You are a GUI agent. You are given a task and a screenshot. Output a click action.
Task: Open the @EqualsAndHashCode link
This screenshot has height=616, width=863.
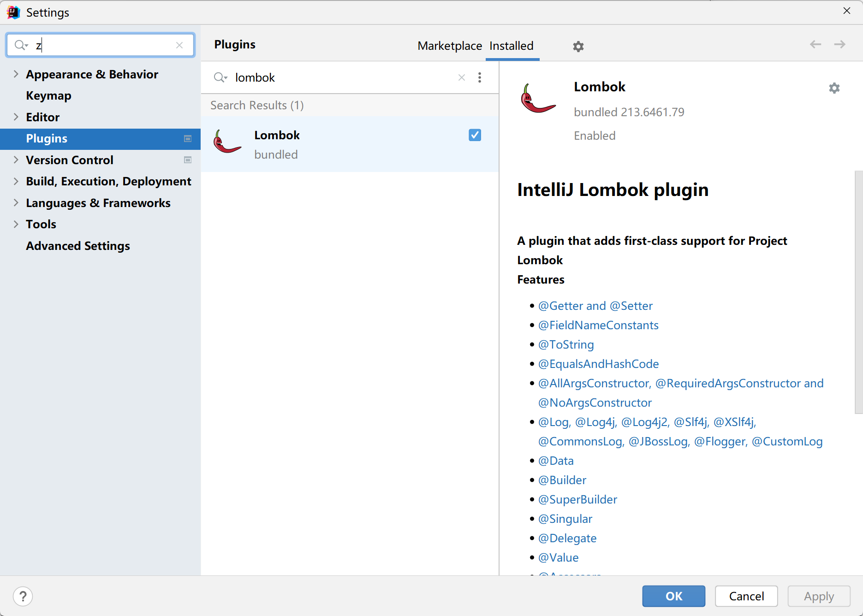tap(598, 364)
